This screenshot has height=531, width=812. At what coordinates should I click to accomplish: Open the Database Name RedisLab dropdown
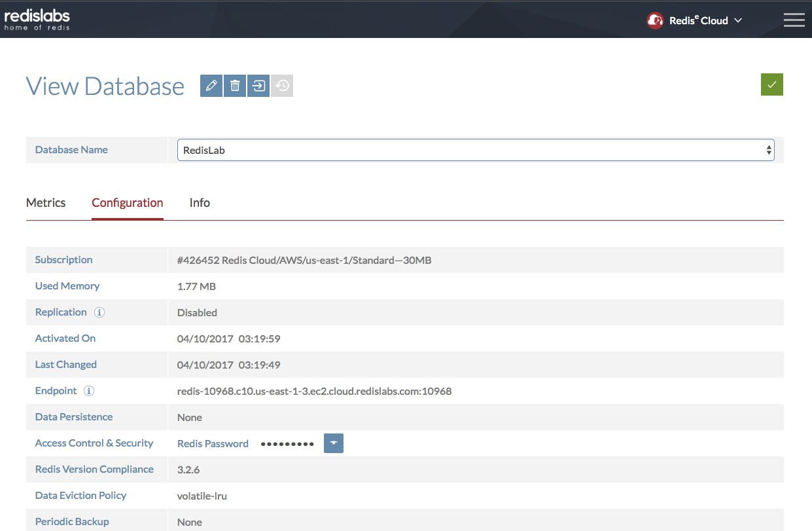(476, 150)
